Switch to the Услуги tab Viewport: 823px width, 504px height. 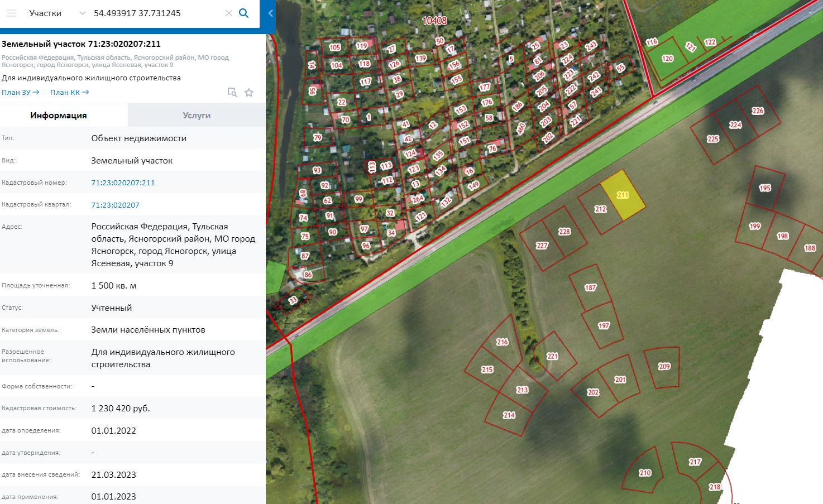click(197, 116)
